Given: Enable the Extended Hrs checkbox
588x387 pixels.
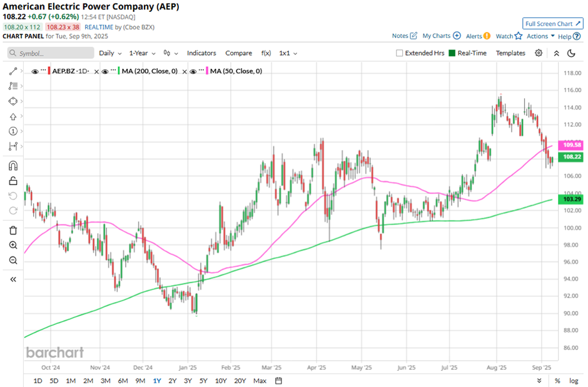Looking at the screenshot, I should tap(399, 53).
